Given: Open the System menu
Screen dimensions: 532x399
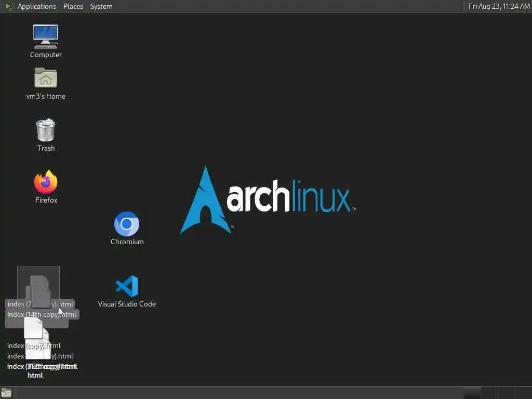Looking at the screenshot, I should pyautogui.click(x=101, y=6).
